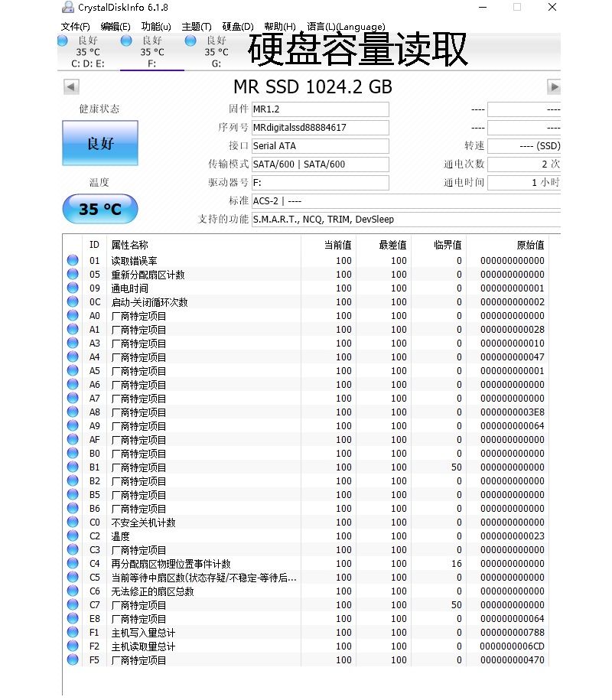Click the disk title MR SSD 1024.2 GB
Screen dimensions: 612x700
[313, 86]
